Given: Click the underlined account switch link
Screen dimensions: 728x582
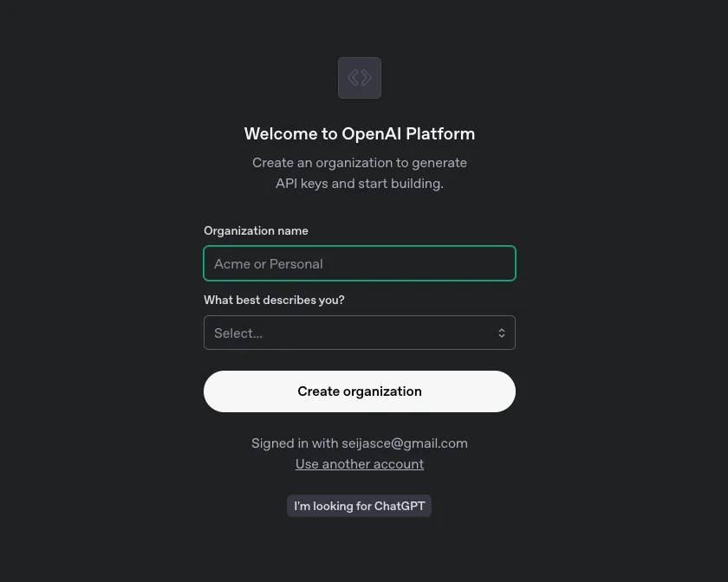Looking at the screenshot, I should coord(360,463).
